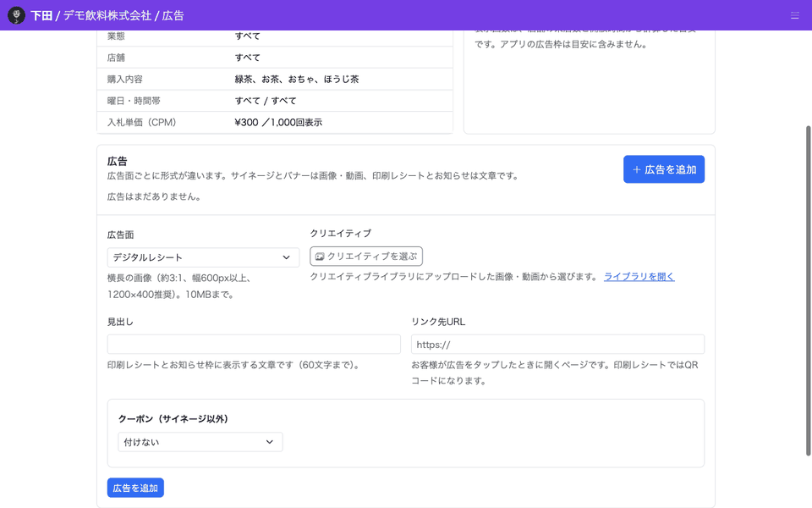Click the 曜日・時間帯 row label
812x508 pixels.
[134, 101]
